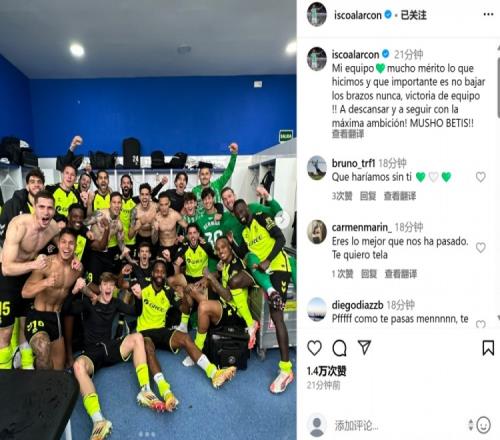Like the post with the heart icon
The height and width of the screenshot is (440, 500).
314,348
